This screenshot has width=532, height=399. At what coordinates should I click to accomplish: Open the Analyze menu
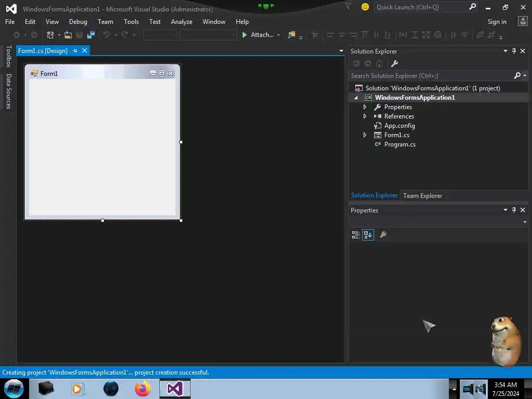(x=181, y=22)
